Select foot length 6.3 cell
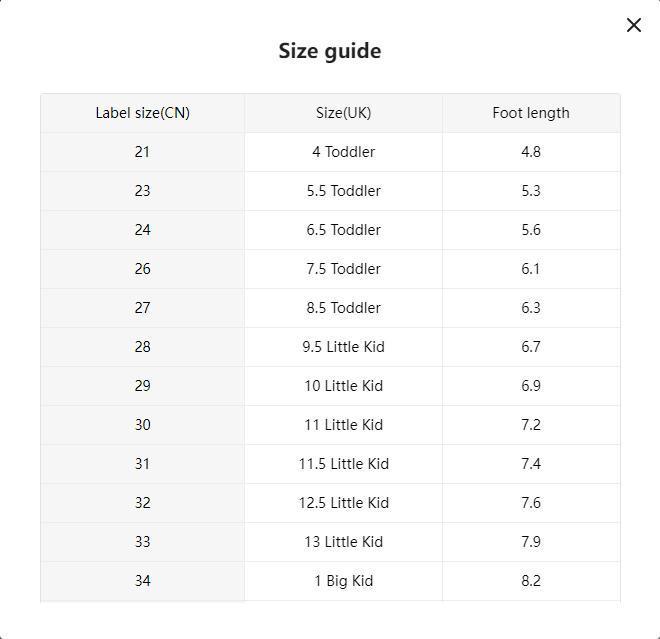Viewport: 660px width, 639px height. point(531,308)
